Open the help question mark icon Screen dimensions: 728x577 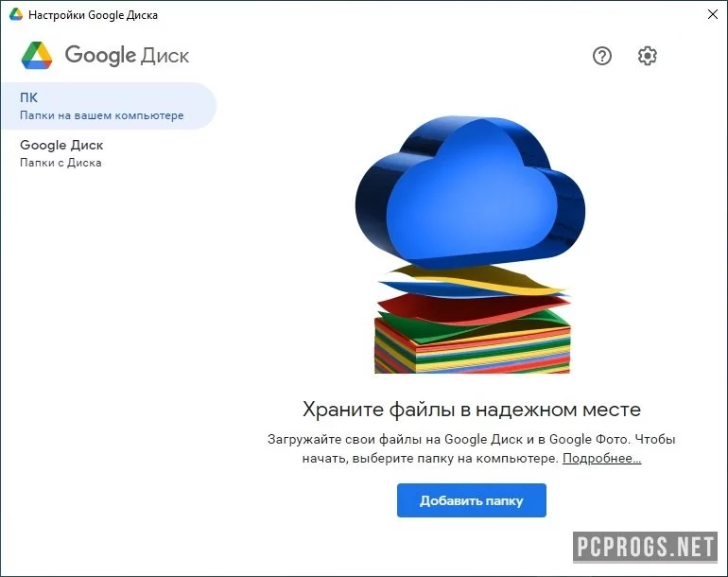coord(601,56)
